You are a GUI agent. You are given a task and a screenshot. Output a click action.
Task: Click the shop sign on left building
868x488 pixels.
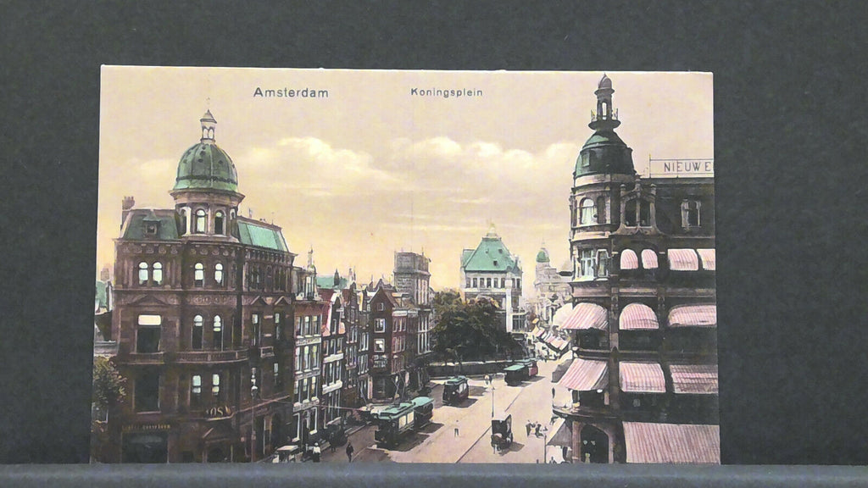tap(219, 411)
